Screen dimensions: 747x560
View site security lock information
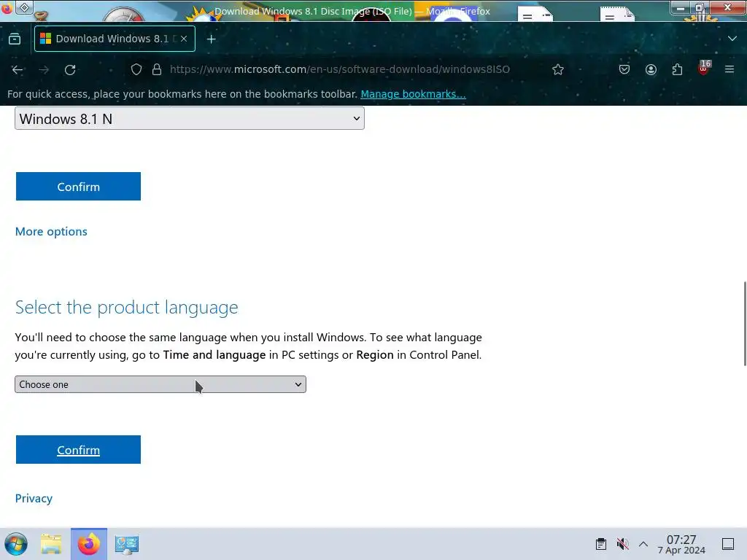pos(157,69)
